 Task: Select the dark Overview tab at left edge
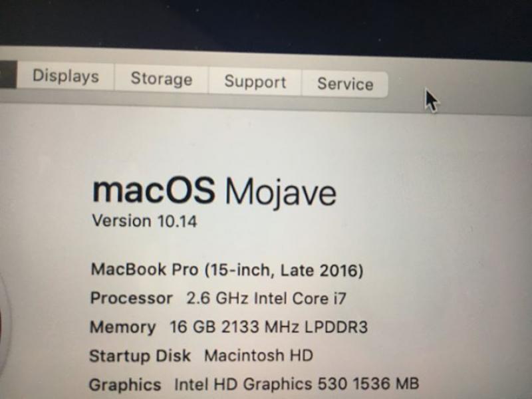(7, 74)
